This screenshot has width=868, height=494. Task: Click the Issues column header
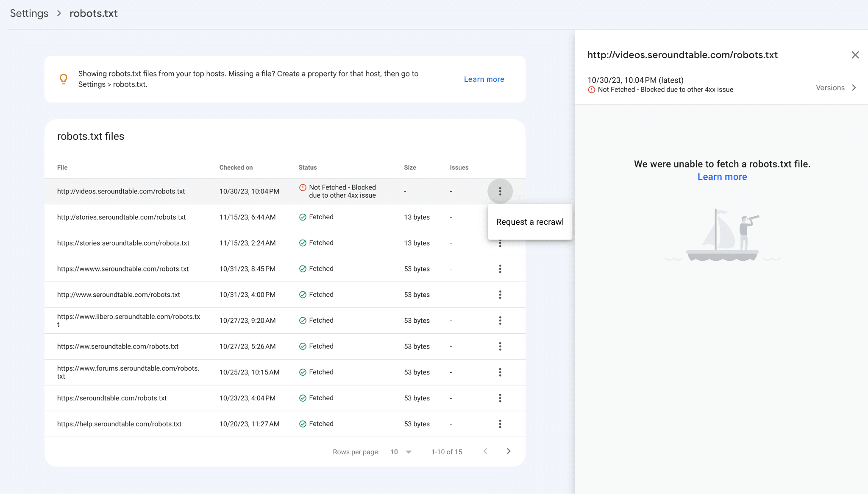click(x=459, y=167)
